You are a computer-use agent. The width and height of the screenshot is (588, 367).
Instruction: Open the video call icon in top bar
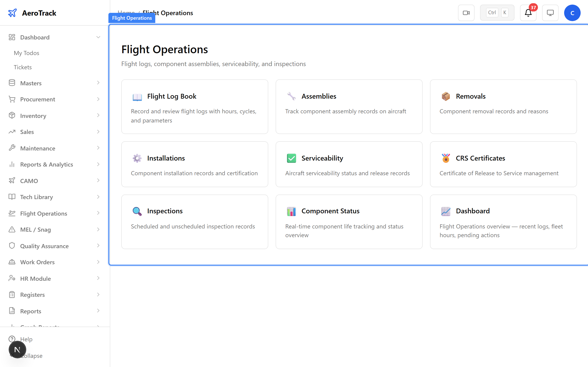[x=466, y=13]
